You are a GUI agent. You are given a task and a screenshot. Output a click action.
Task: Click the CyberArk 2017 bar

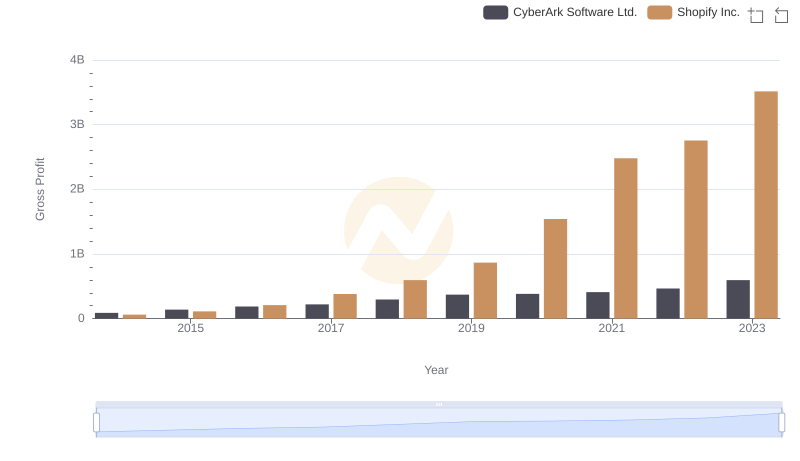point(317,311)
